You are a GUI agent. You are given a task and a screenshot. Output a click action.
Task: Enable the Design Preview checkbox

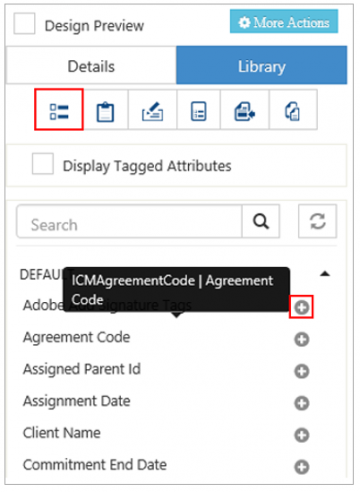(24, 24)
